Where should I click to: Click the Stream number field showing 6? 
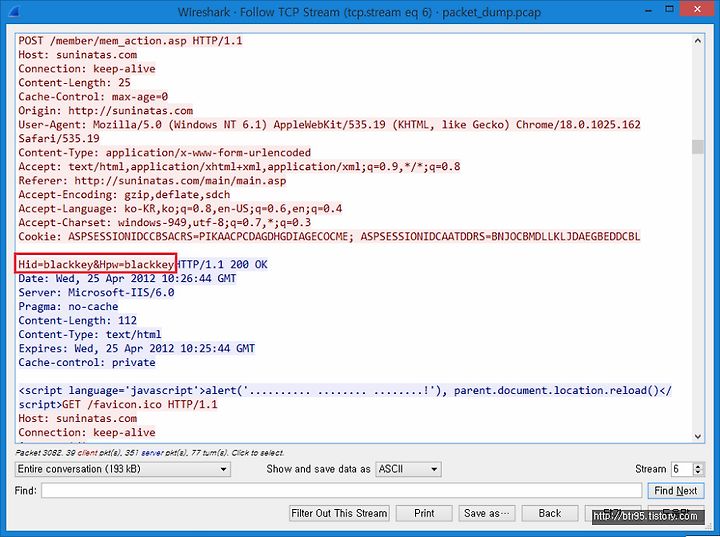pos(682,469)
